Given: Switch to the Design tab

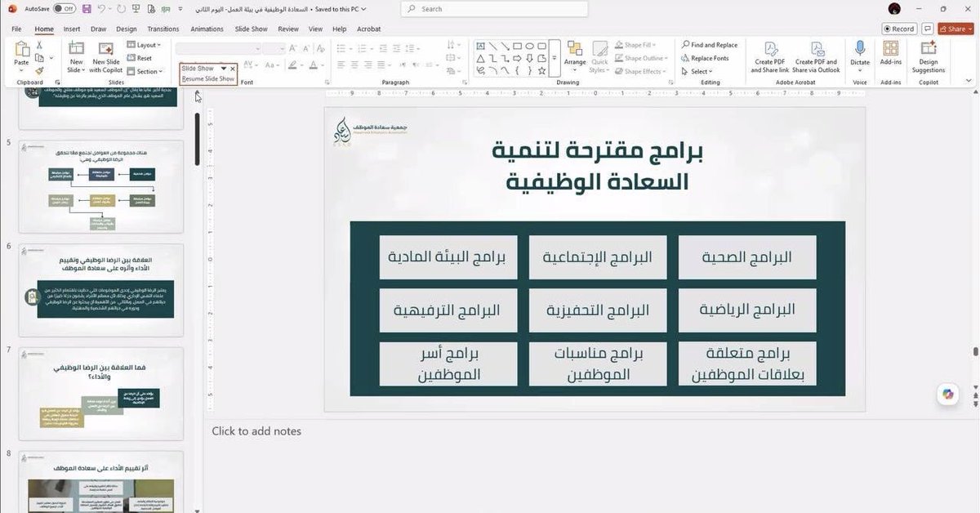Looking at the screenshot, I should point(127,29).
